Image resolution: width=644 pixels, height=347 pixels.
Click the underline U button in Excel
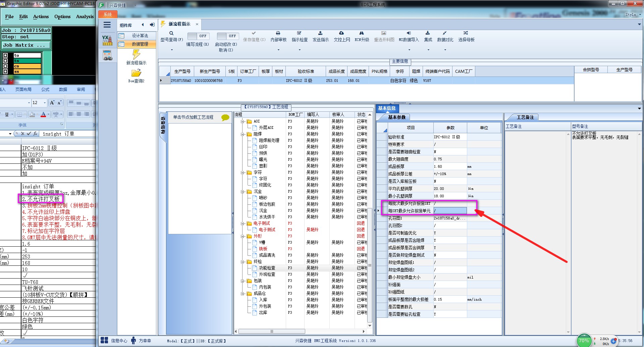(7, 114)
